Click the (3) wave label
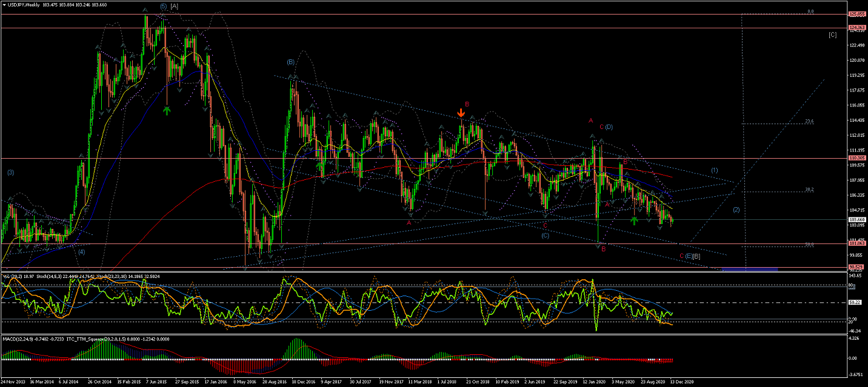 (11, 173)
